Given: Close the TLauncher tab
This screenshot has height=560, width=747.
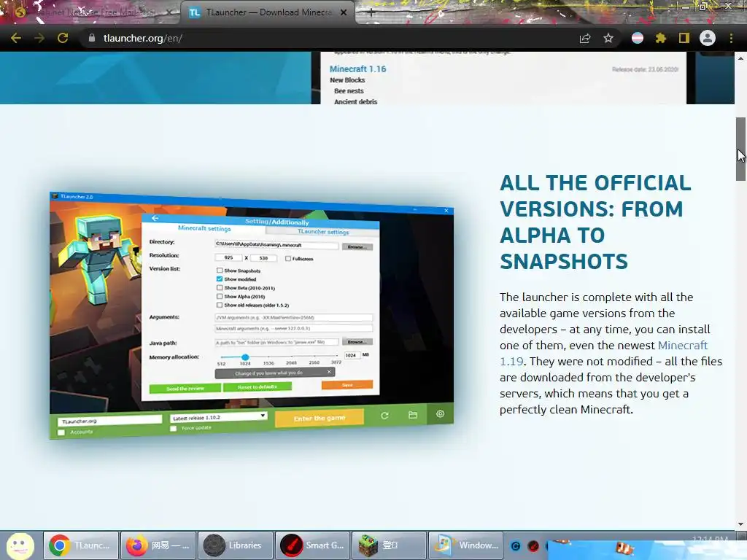Looking at the screenshot, I should pos(344,13).
